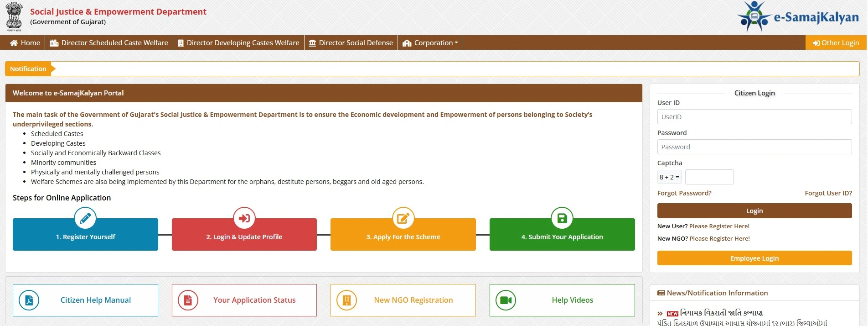Click the PDF icon in Citizen Help Manual

click(29, 300)
